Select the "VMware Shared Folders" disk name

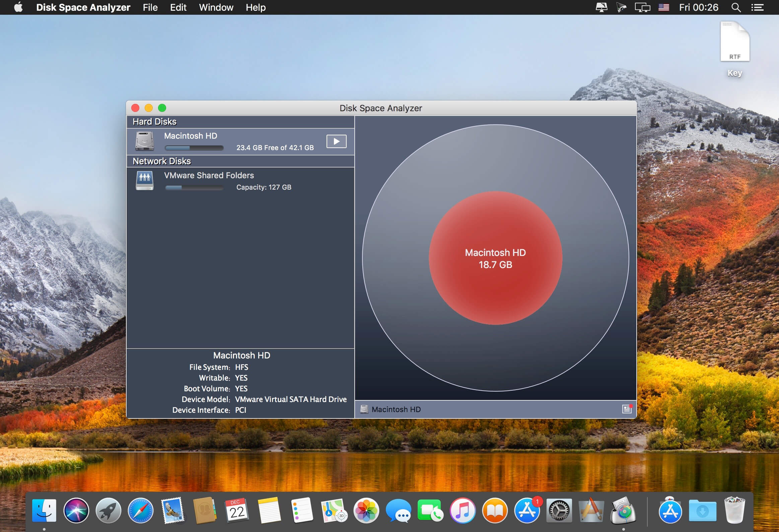click(209, 175)
